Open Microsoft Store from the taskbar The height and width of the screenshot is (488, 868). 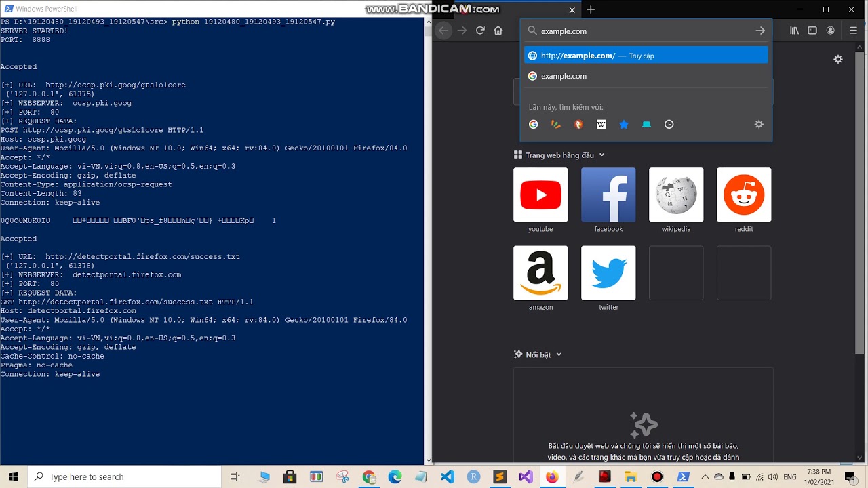[290, 476]
